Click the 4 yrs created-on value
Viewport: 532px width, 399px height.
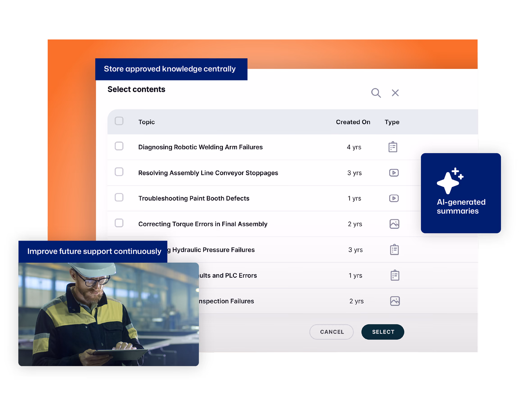click(354, 147)
